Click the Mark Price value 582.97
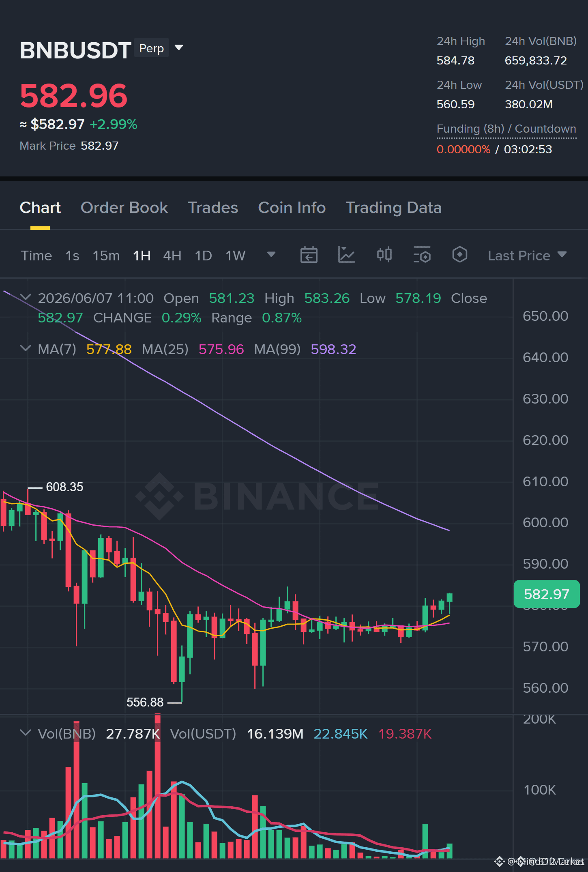 click(100, 146)
